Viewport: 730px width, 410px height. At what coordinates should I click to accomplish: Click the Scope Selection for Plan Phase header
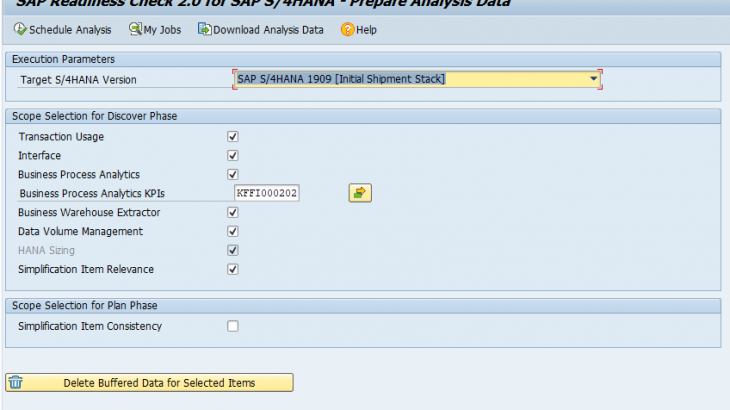(x=363, y=305)
